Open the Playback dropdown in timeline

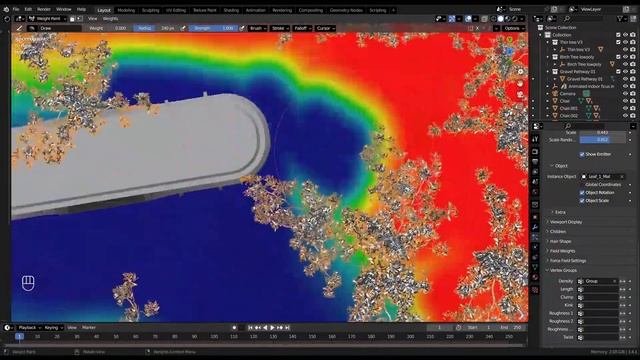29,328
